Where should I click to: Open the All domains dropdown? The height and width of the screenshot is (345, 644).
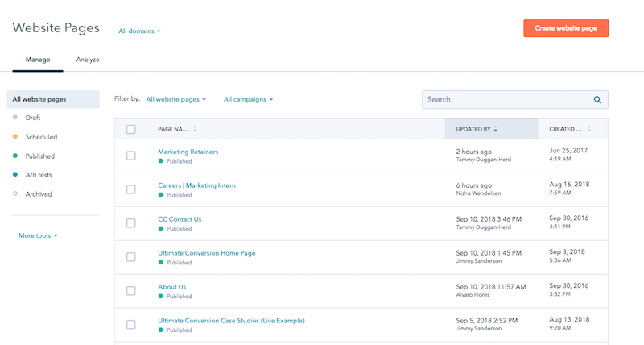pos(139,31)
